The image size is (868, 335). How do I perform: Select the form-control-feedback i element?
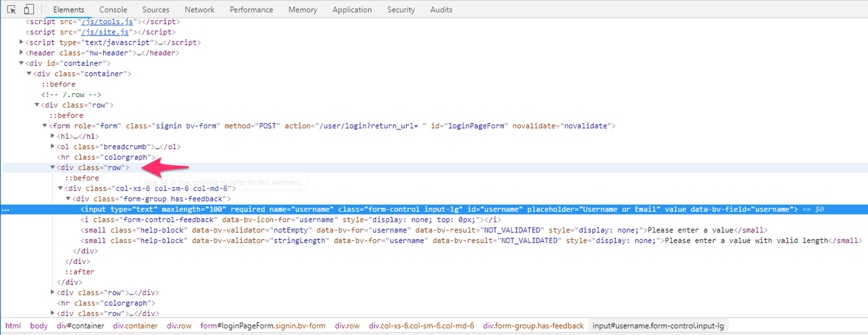click(291, 220)
